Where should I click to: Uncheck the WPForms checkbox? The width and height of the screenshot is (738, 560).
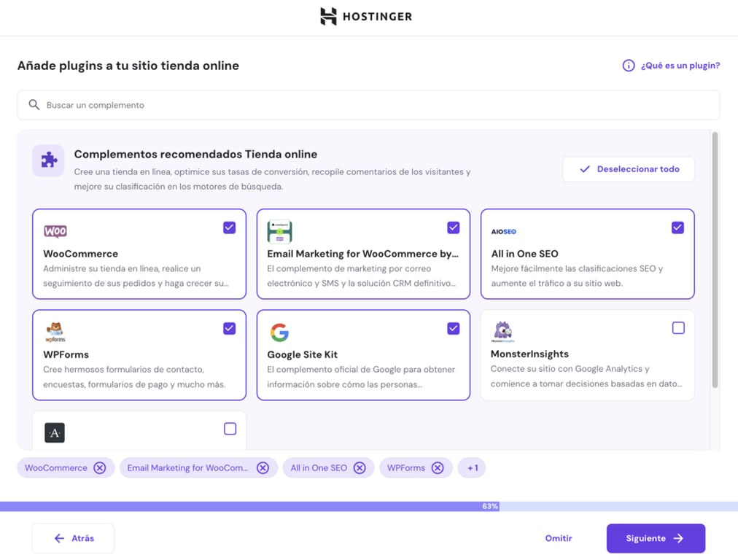coord(229,328)
